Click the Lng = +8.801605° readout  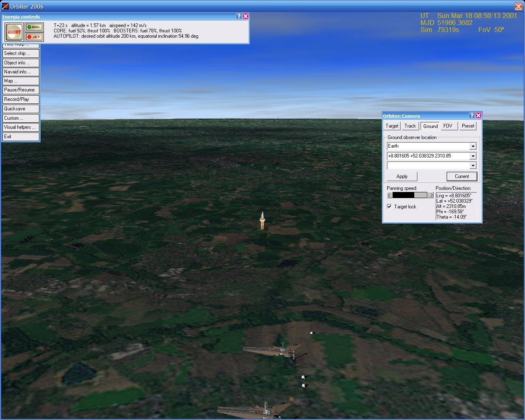[454, 196]
